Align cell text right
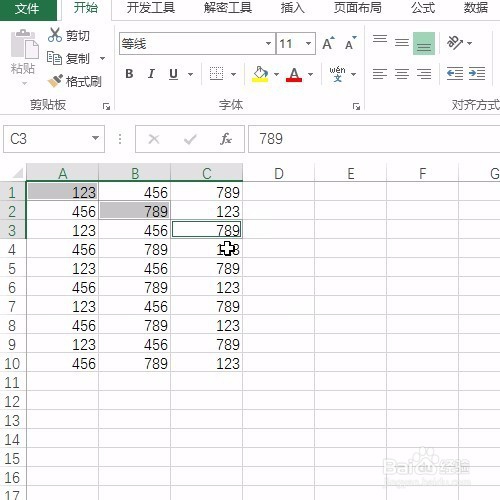Screen dimensions: 500x500 point(424,74)
